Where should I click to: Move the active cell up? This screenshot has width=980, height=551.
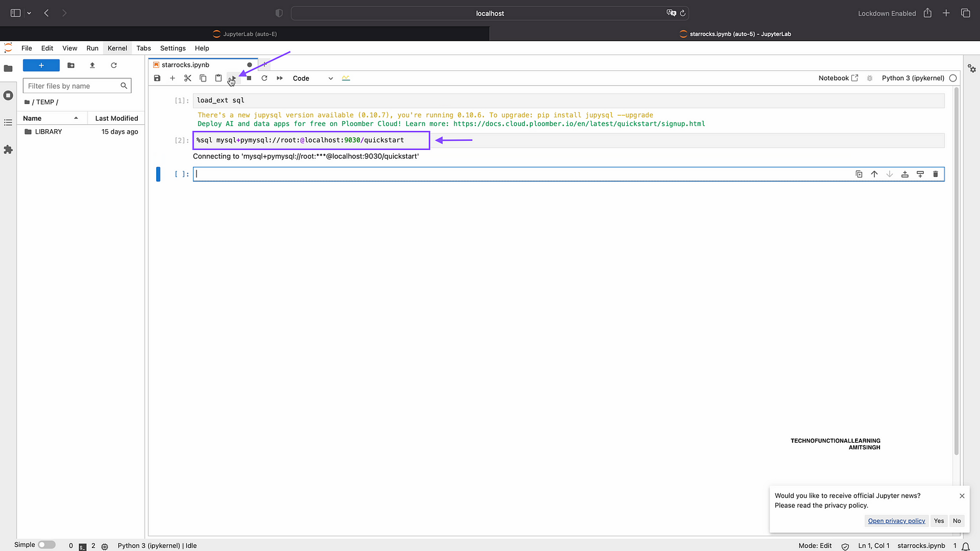[874, 174]
